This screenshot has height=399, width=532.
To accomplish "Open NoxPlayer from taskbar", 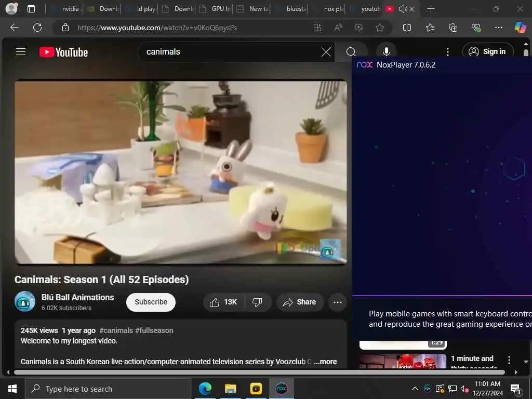I will coord(281,389).
